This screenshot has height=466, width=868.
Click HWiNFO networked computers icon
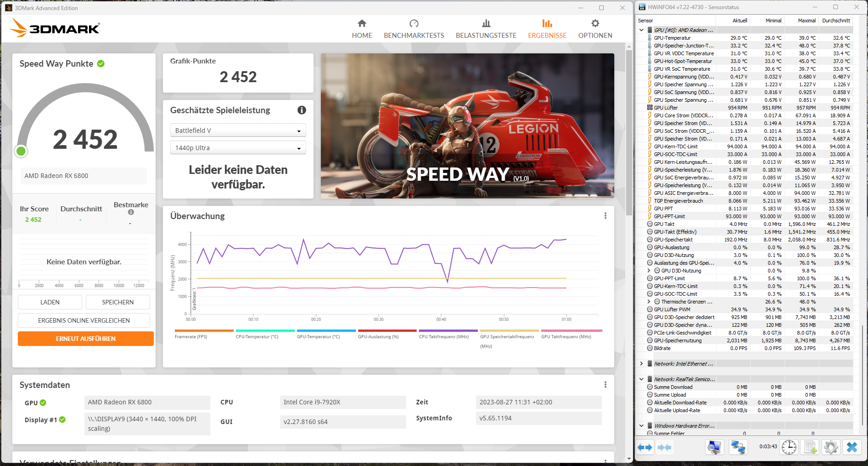click(x=738, y=447)
